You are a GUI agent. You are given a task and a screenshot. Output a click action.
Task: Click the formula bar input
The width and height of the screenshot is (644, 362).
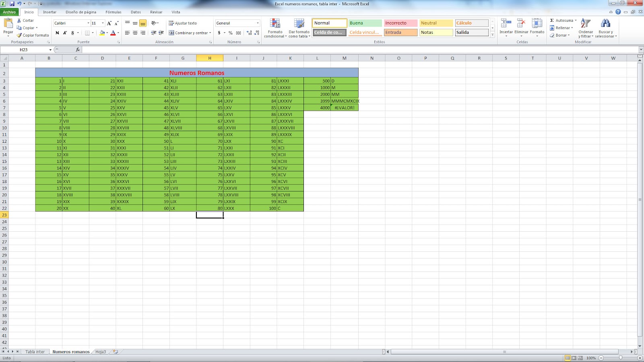(360, 49)
